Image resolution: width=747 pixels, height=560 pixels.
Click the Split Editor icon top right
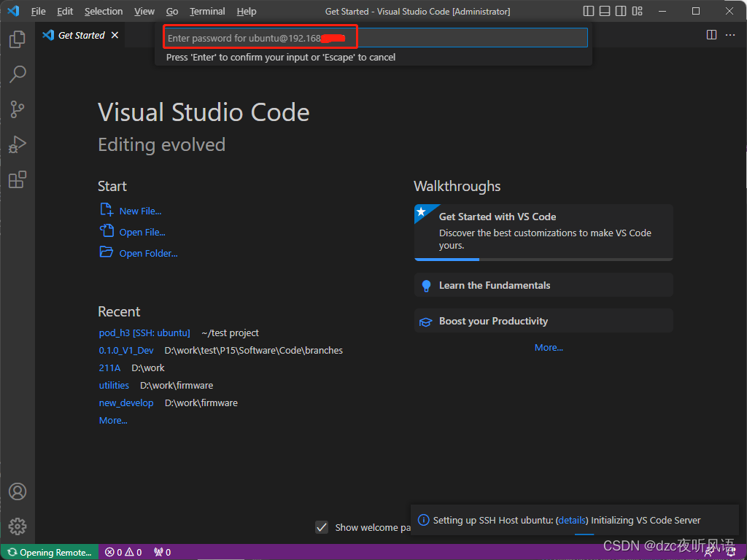[711, 34]
